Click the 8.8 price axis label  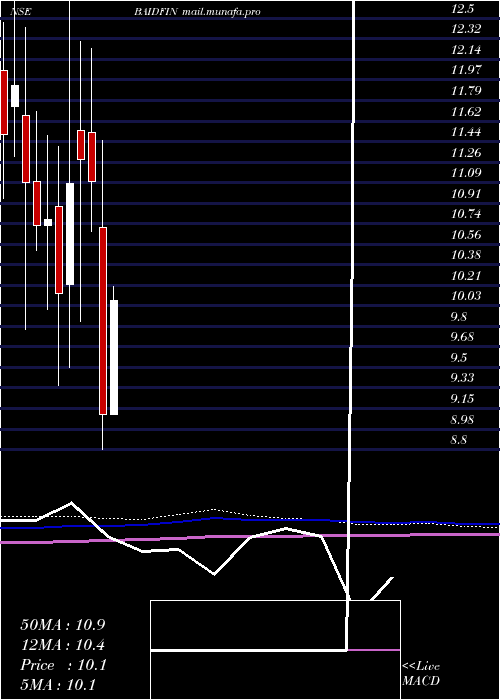(x=459, y=440)
